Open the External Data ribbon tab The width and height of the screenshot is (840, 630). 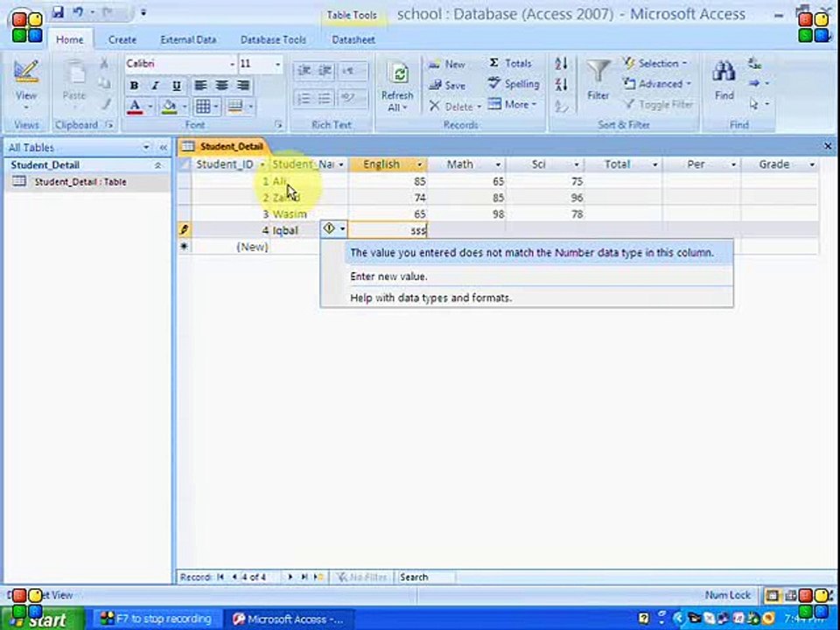(x=188, y=39)
